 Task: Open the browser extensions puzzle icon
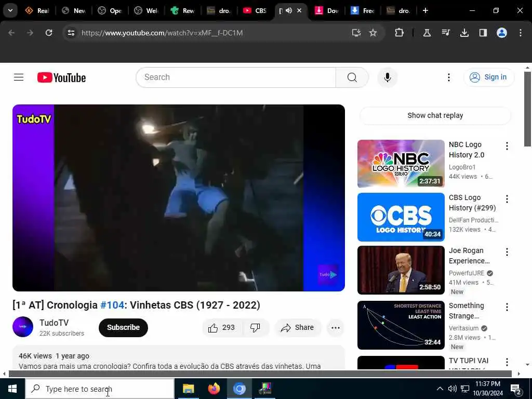coord(400,33)
